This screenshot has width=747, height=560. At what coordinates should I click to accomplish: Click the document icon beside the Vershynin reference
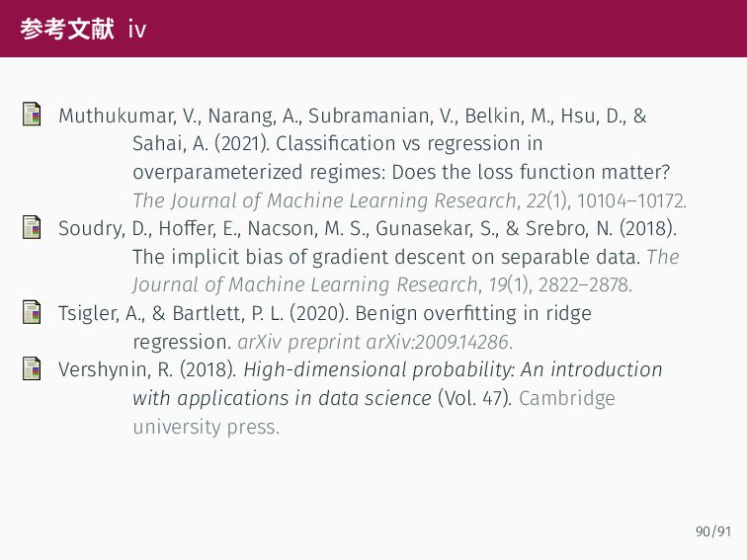32,368
